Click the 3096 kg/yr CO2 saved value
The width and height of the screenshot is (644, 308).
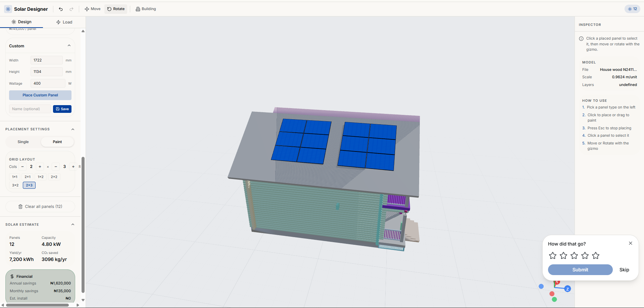[x=54, y=259]
